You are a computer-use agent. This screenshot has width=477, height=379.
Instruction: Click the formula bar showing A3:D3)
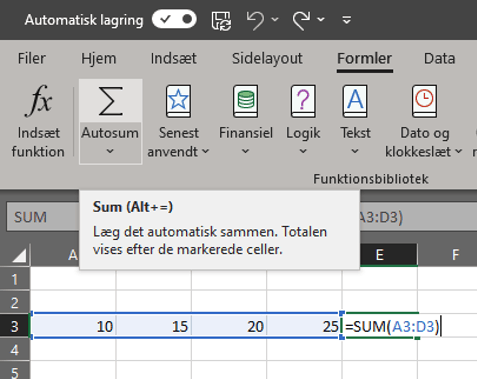pos(418,217)
